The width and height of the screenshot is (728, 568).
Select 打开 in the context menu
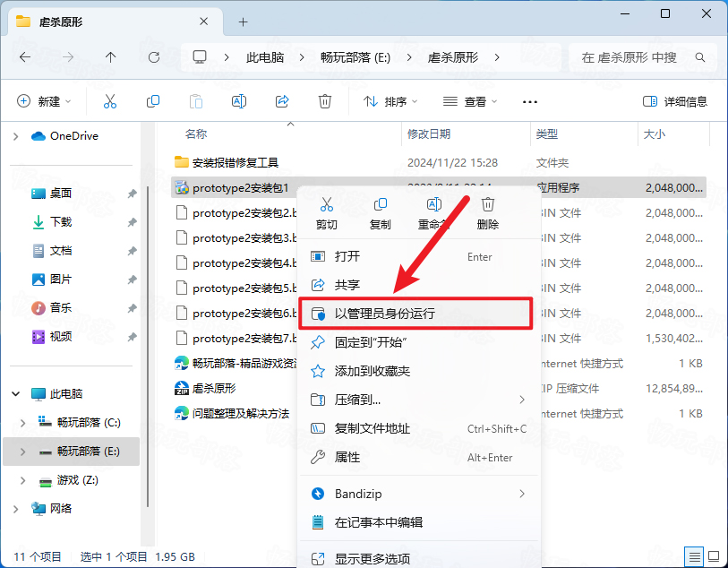[419, 256]
